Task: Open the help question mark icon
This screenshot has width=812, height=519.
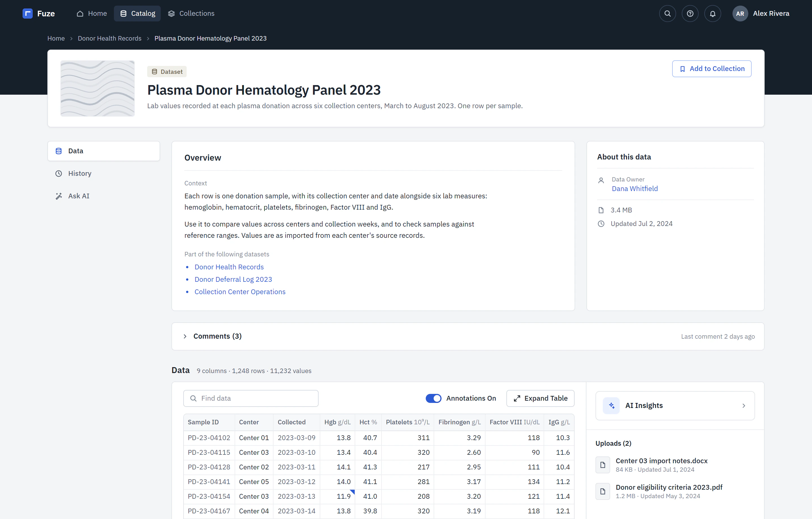Action: (x=690, y=14)
